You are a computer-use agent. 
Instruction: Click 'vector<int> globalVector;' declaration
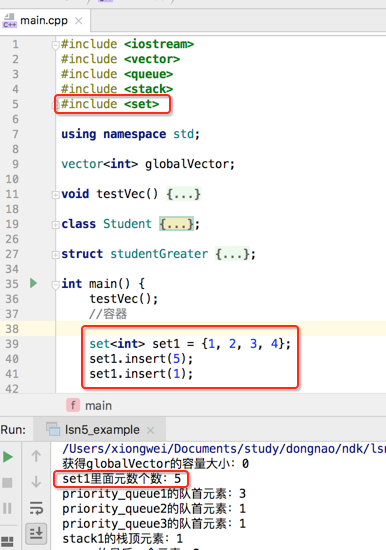click(148, 164)
